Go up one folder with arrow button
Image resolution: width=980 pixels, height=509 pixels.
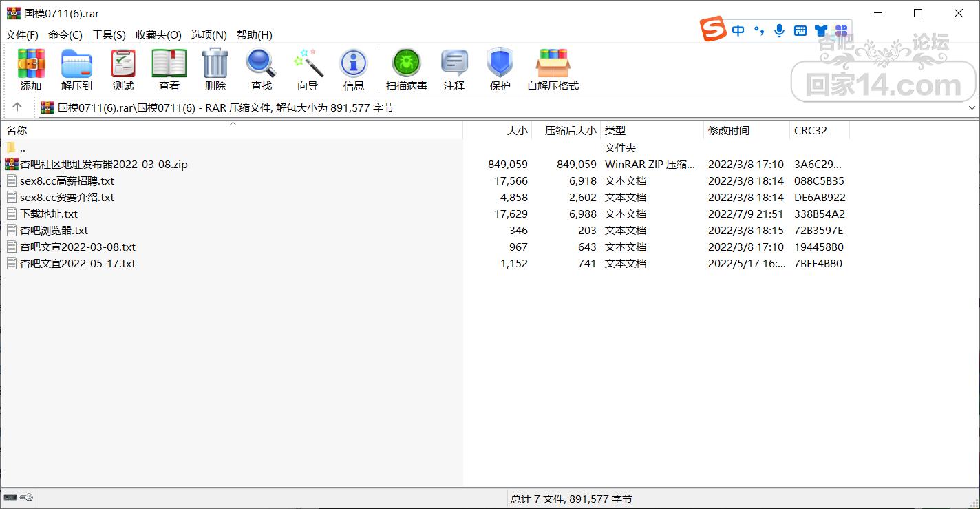pyautogui.click(x=17, y=107)
